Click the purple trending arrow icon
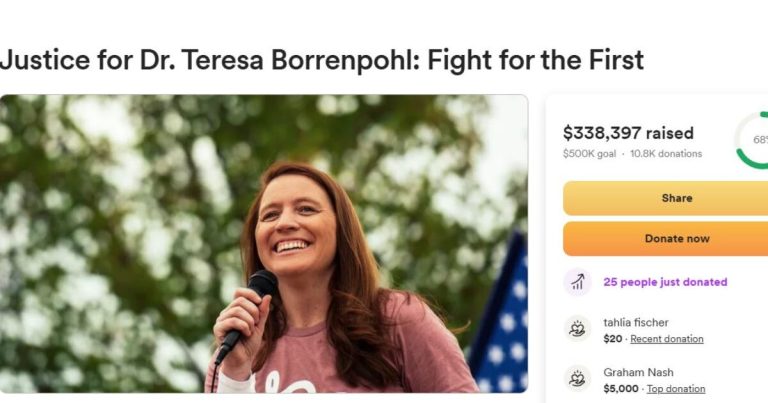The height and width of the screenshot is (403, 768). point(577,282)
